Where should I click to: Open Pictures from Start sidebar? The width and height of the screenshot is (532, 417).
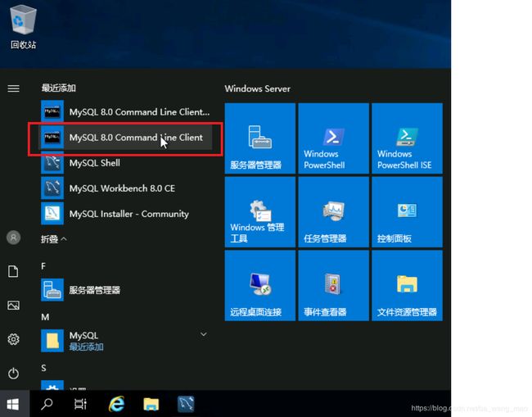coord(14,306)
